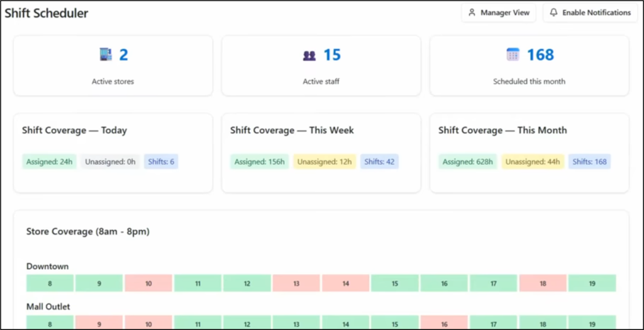Click the Unassigned: 44h monthly badge
644x330 pixels.
tap(533, 162)
